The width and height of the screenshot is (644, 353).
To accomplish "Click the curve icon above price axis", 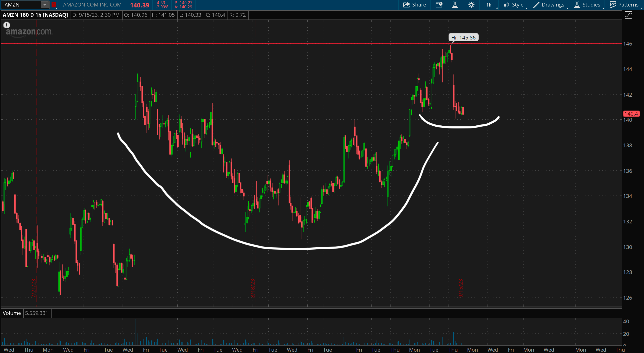I will [628, 15].
